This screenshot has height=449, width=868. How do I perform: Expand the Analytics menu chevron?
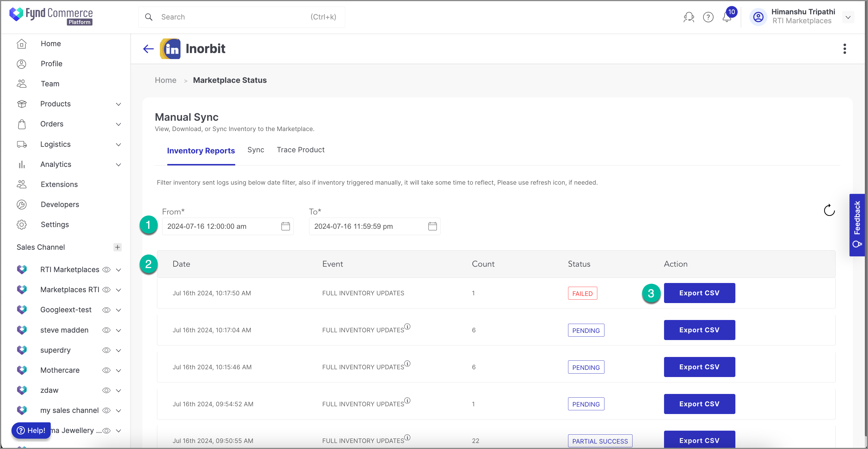pos(118,164)
